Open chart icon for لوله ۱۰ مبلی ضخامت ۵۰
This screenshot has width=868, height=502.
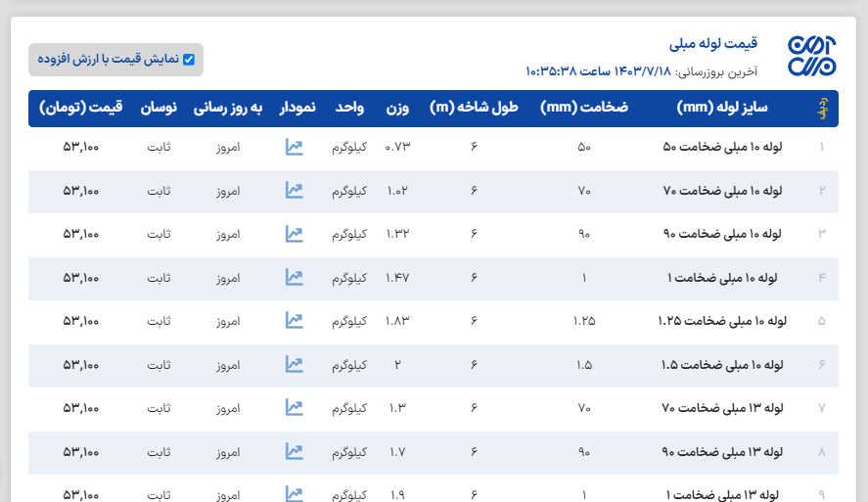pyautogui.click(x=294, y=148)
